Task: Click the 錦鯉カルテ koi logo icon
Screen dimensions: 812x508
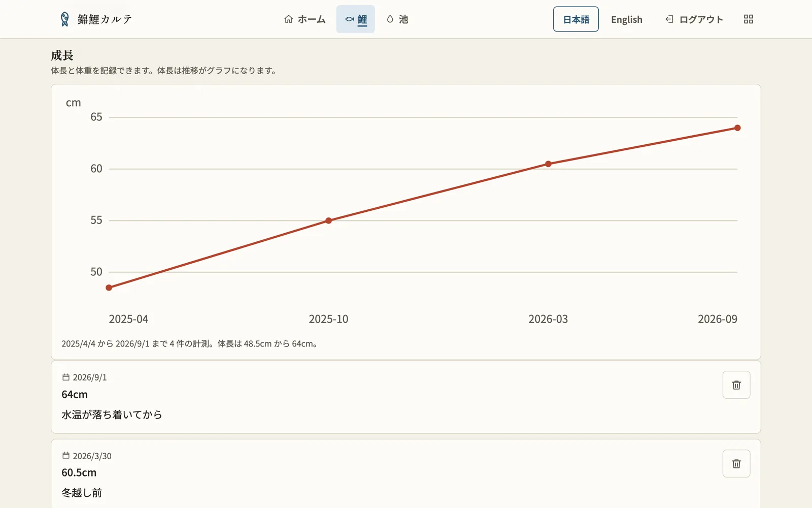Action: (x=64, y=19)
